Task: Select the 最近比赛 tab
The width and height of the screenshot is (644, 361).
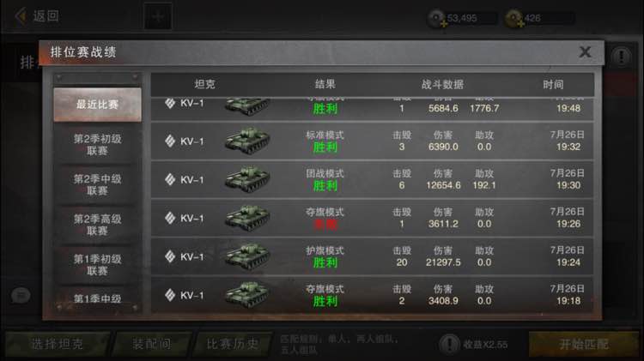Action: (97, 105)
